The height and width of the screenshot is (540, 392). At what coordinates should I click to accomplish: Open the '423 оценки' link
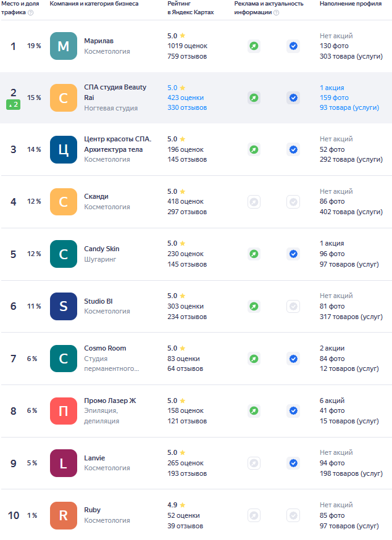click(x=185, y=98)
